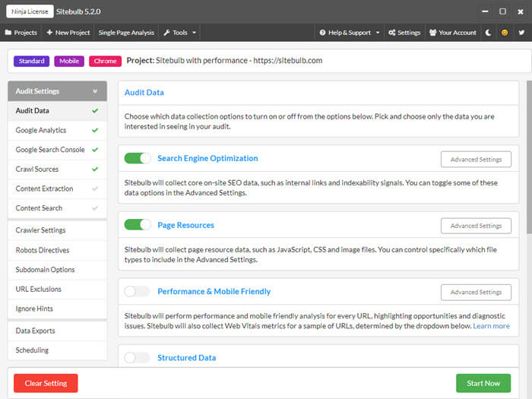532x399 pixels.
Task: Click the Standard tag
Action: 32,61
